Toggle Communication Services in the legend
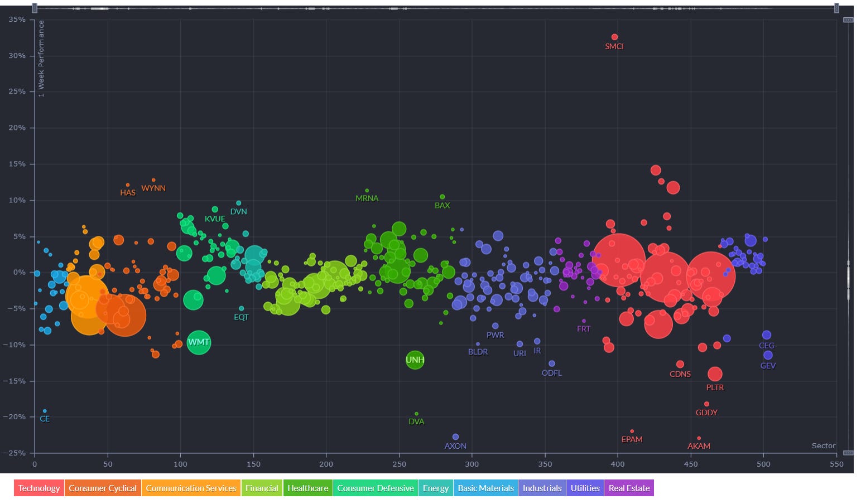 pos(191,488)
